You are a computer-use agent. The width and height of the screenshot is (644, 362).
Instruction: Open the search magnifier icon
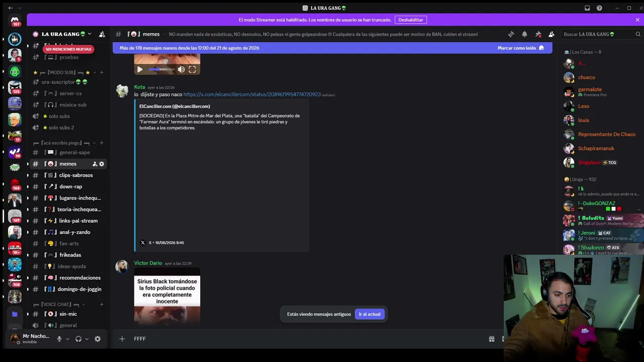tap(638, 34)
